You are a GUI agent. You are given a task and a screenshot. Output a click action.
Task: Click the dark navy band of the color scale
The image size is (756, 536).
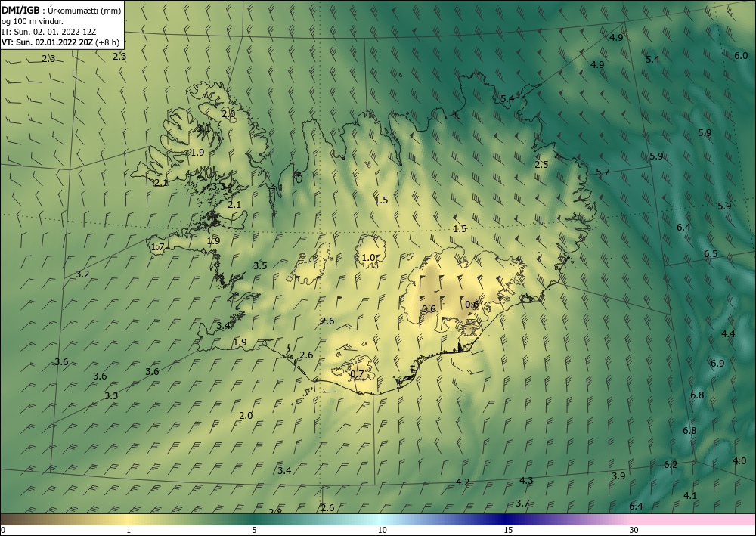(x=507, y=519)
